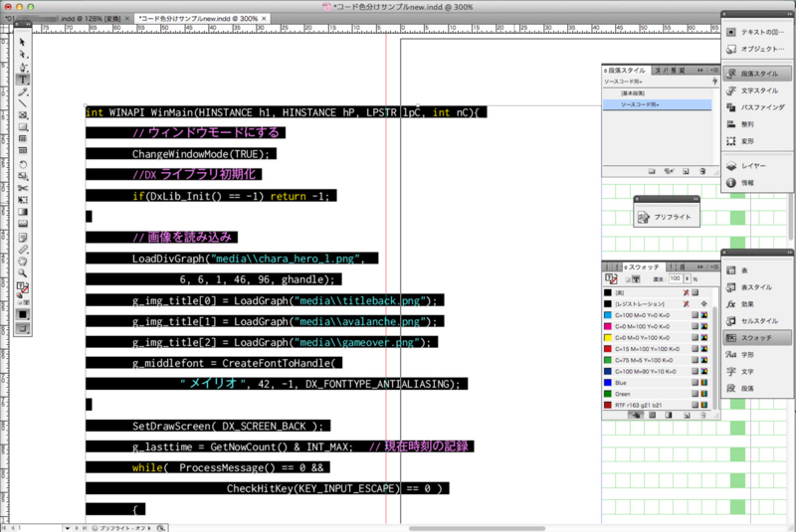The width and height of the screenshot is (796, 532).
Task: Open 情報 panel from dock
Action: pos(757,183)
